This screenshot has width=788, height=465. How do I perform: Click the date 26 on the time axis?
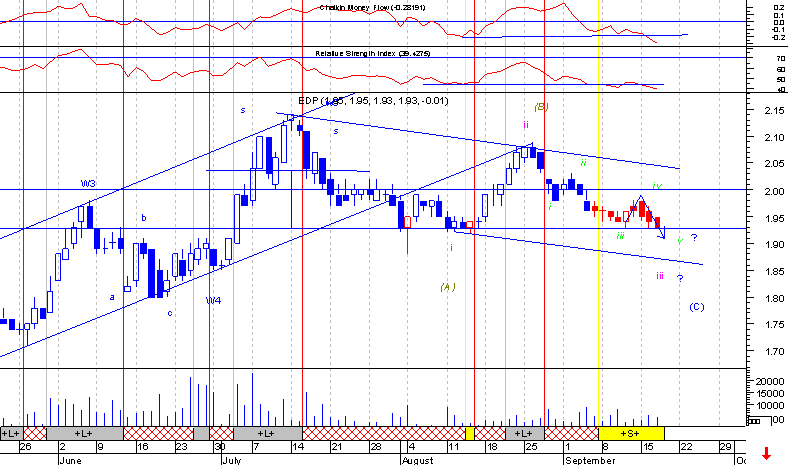tap(25, 447)
